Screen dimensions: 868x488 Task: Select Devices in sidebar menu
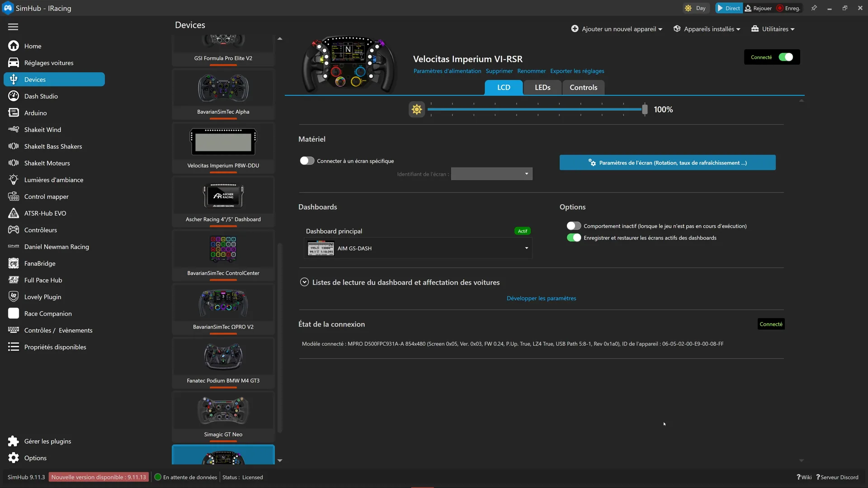54,80
